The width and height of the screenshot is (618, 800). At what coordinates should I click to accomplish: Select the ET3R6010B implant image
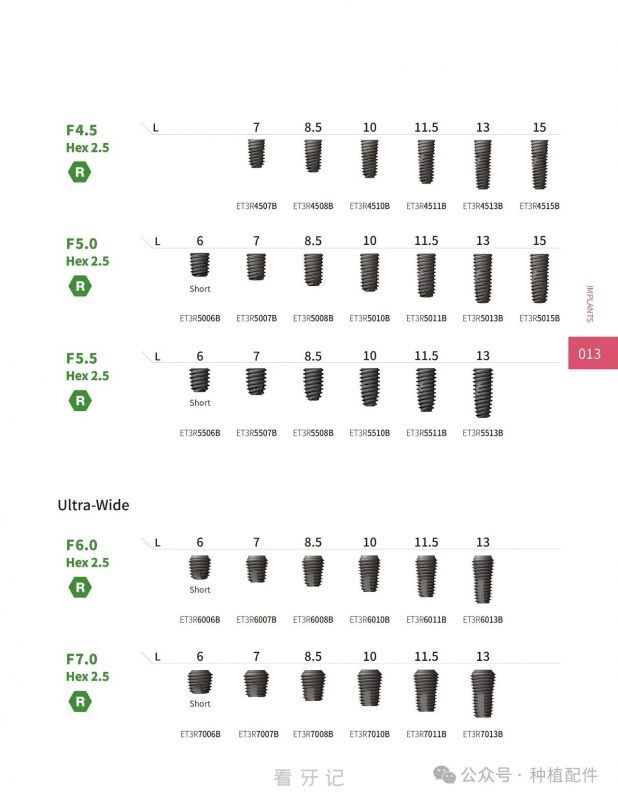point(369,573)
